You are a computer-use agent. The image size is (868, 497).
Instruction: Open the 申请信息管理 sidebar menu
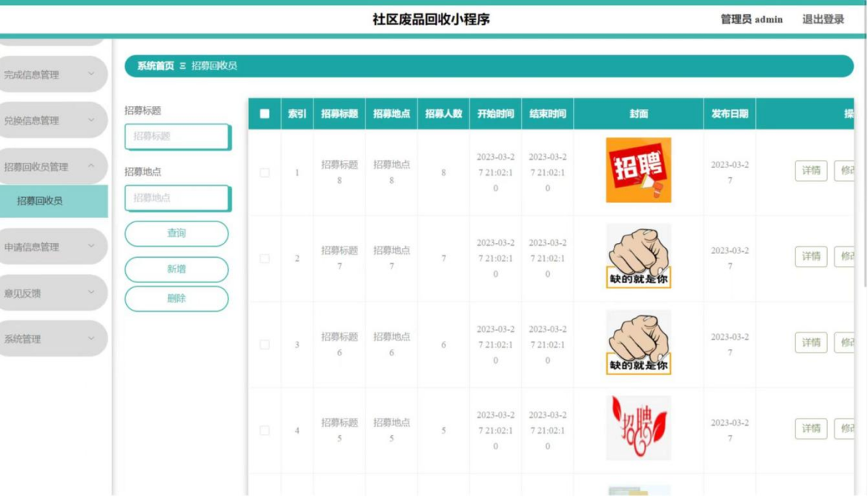pos(53,247)
